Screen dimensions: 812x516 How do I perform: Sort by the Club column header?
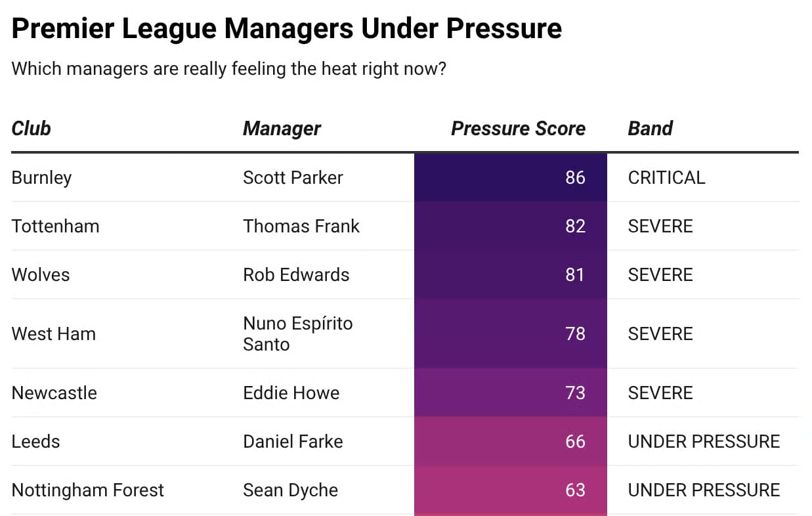point(31,128)
